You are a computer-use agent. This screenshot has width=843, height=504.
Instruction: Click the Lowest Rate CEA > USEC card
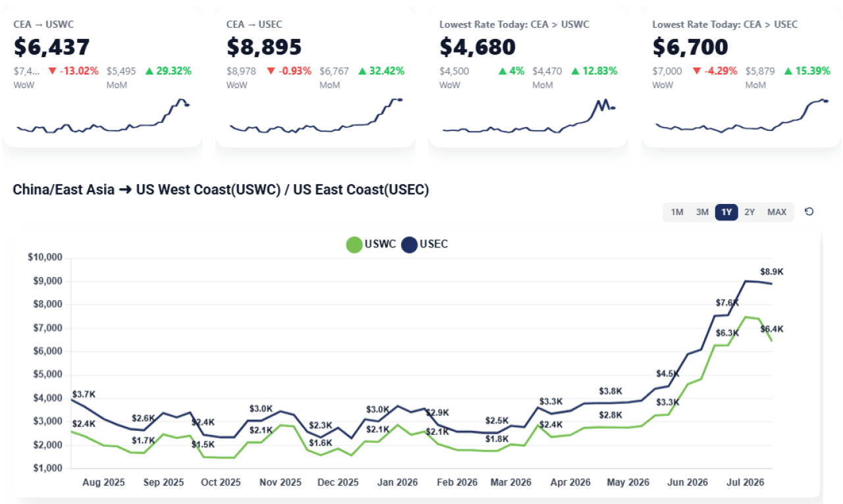click(x=741, y=78)
